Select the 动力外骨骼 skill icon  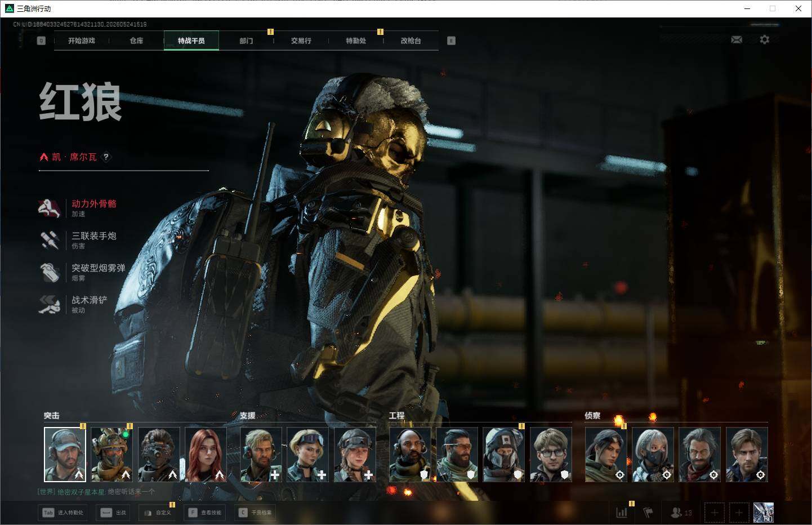(x=50, y=208)
